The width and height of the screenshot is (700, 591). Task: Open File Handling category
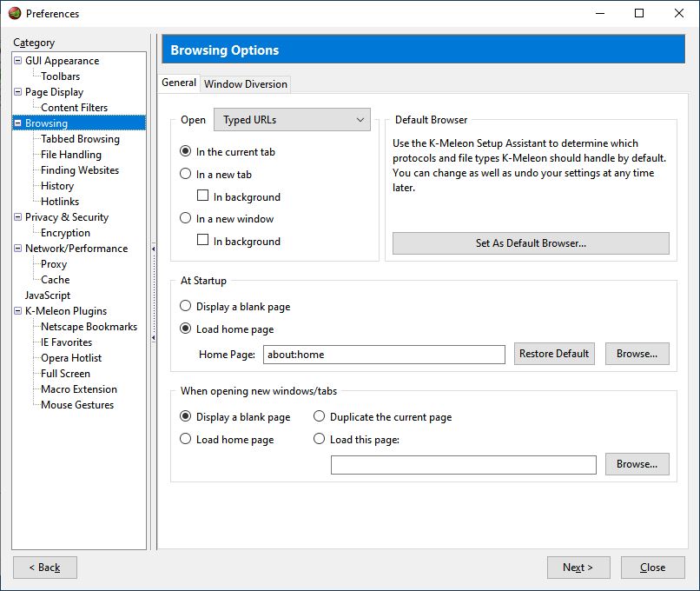[x=71, y=155]
